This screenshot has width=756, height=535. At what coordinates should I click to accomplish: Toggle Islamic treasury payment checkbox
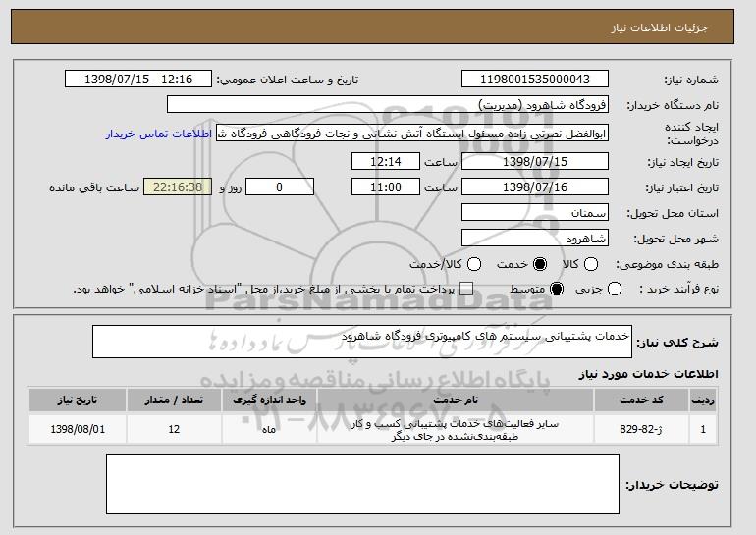click(x=466, y=290)
